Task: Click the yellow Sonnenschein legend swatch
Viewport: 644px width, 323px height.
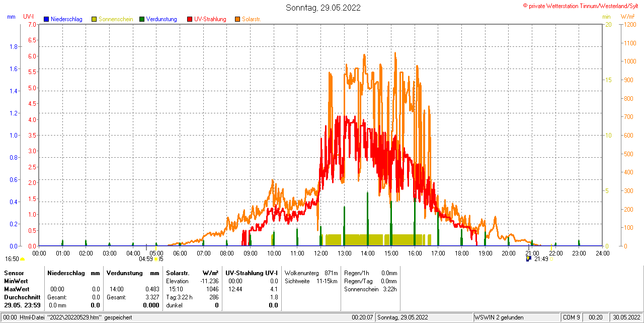Action: [x=94, y=19]
